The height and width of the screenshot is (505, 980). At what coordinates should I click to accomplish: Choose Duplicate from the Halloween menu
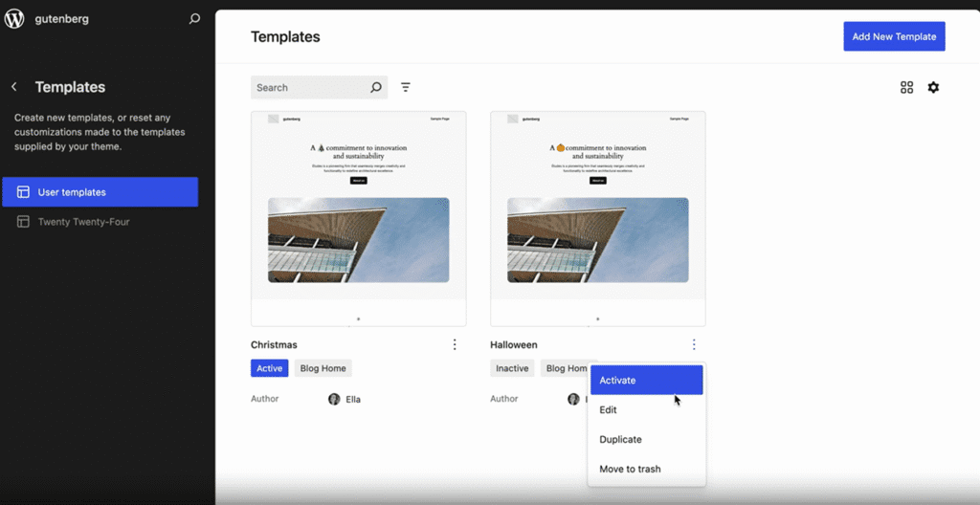pos(646,439)
